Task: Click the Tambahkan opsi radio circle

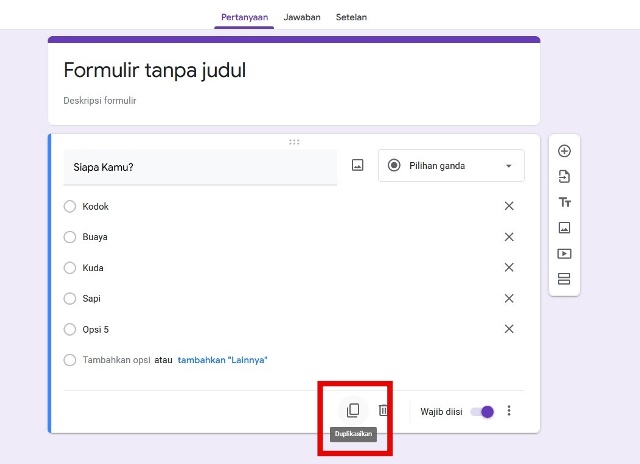Action: [70, 360]
